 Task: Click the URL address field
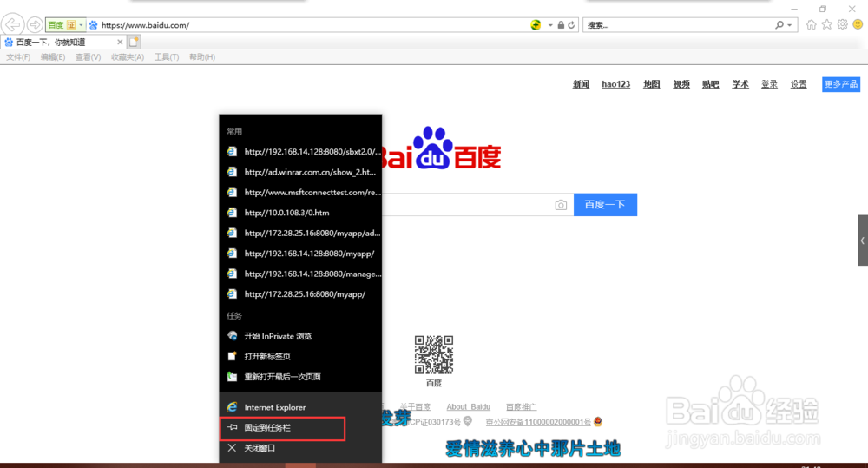point(312,25)
